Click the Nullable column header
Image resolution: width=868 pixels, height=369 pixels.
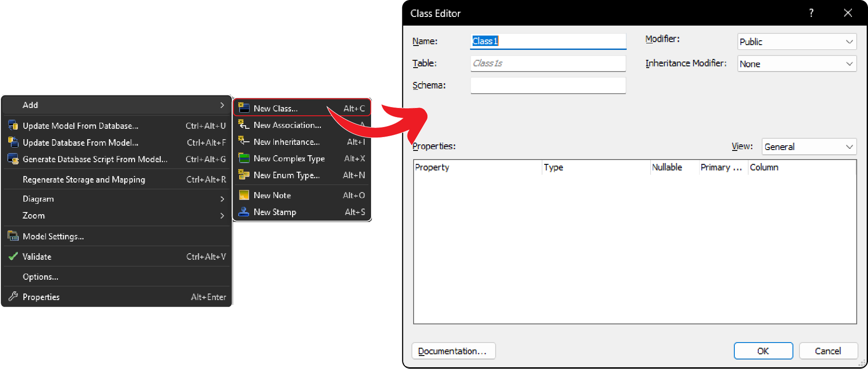pyautogui.click(x=674, y=167)
